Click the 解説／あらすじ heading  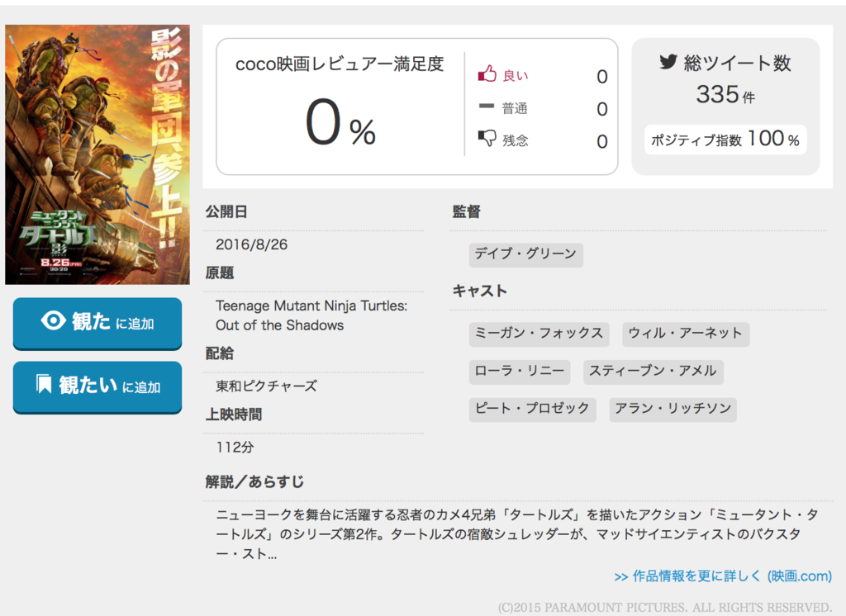[254, 481]
